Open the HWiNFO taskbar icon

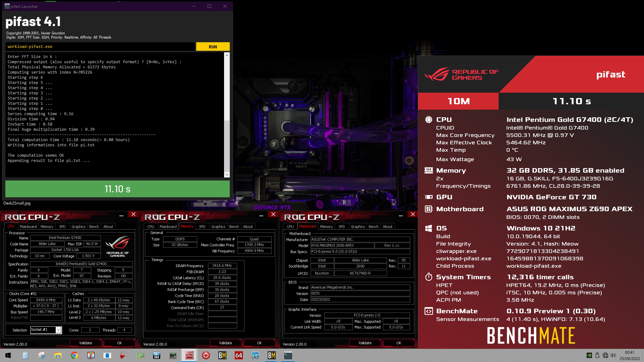pyautogui.click(x=157, y=355)
